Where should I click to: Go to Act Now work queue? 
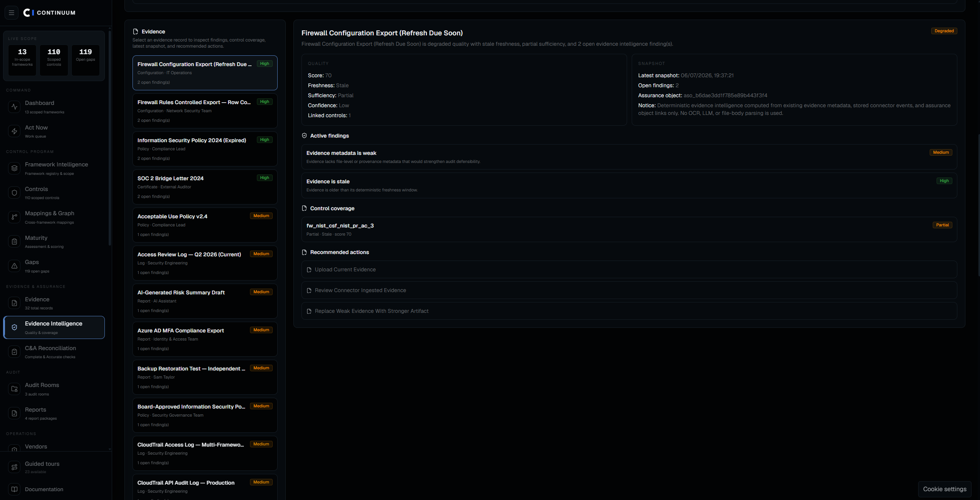(54, 131)
